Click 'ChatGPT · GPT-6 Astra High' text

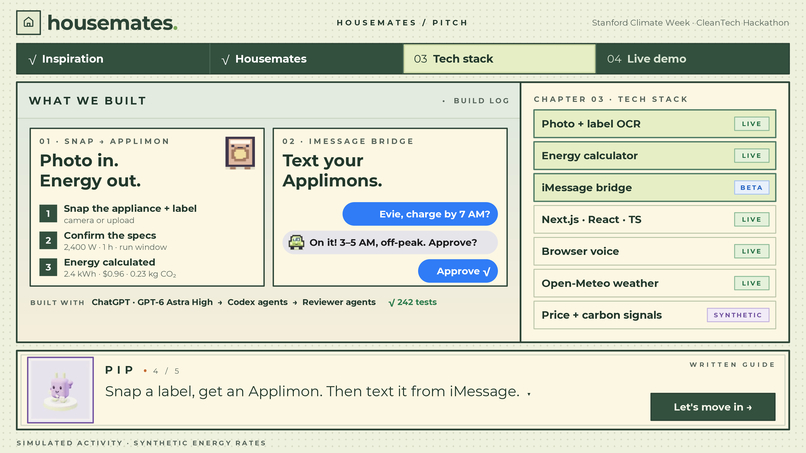pos(152,302)
